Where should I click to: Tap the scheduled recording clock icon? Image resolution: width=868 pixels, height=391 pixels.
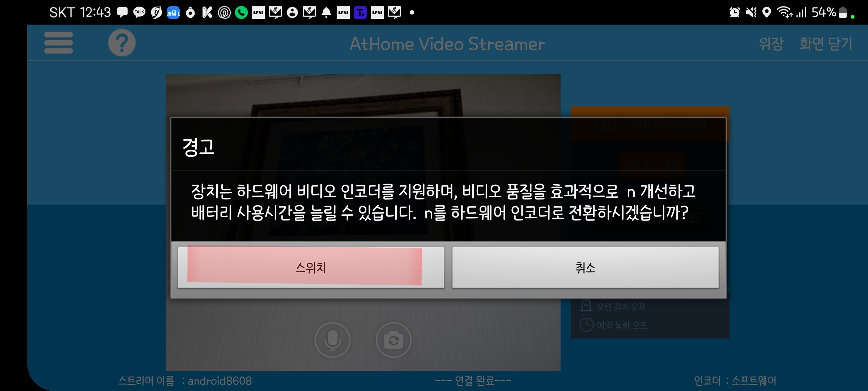coord(586,325)
